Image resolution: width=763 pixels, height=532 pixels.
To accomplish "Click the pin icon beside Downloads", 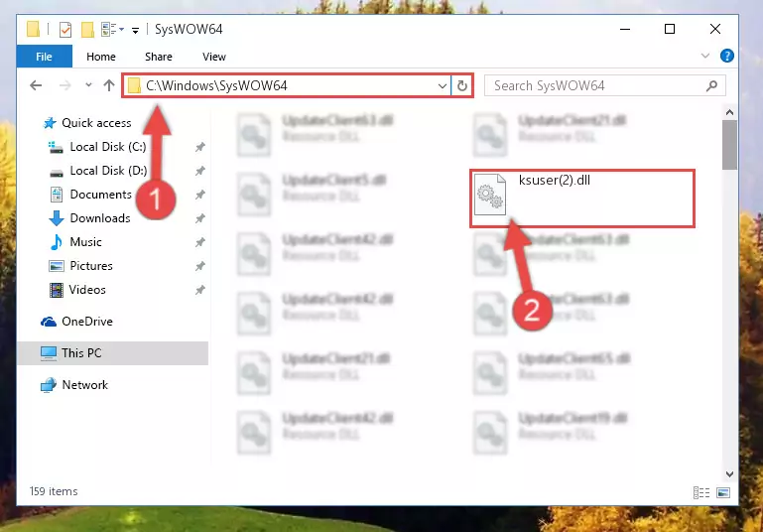I will (200, 218).
